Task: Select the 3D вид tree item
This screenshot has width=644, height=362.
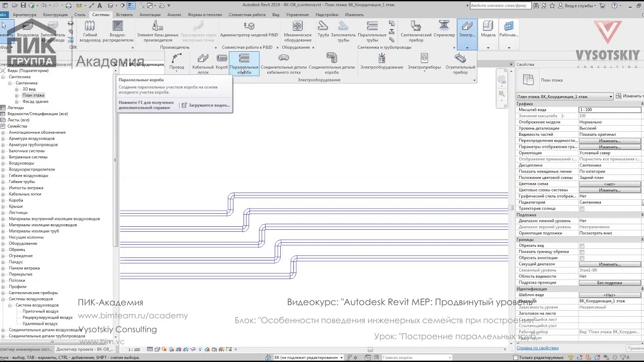Action: [29, 89]
